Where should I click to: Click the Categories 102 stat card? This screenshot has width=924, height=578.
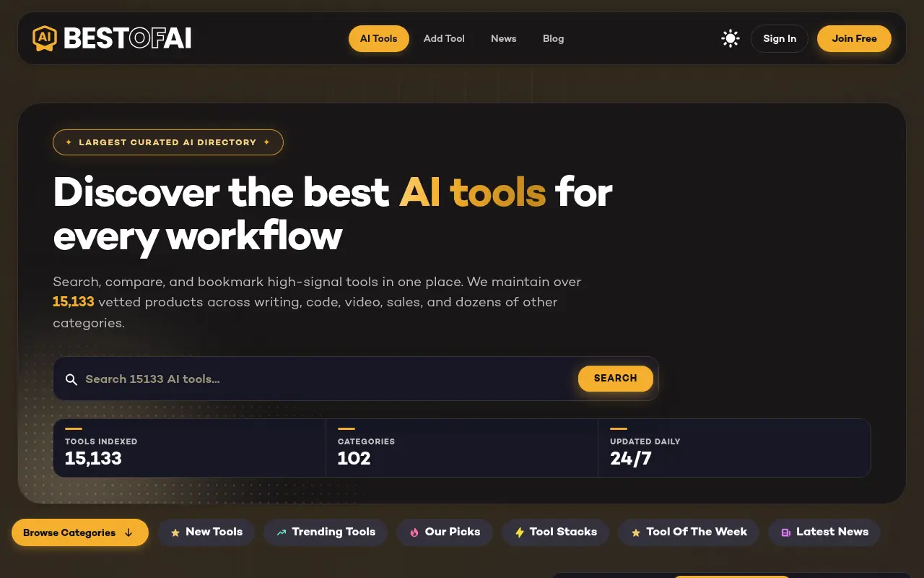[x=462, y=448]
